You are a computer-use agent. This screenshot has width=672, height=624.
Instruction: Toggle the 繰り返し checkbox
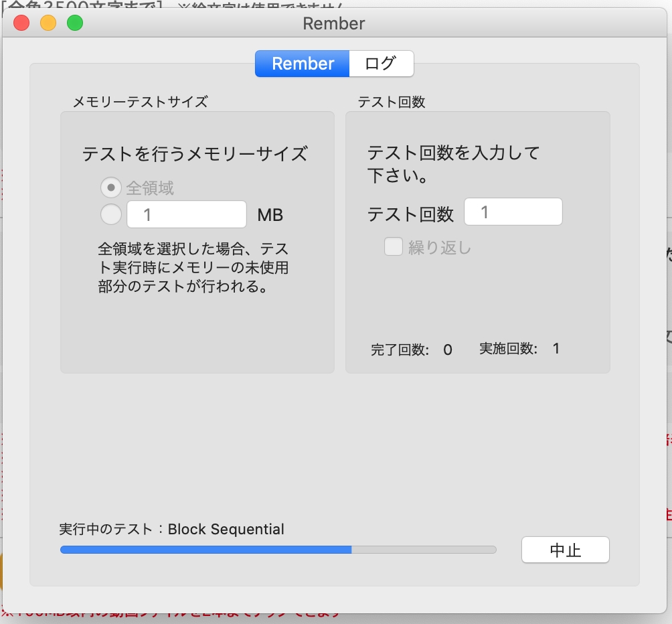pyautogui.click(x=394, y=246)
